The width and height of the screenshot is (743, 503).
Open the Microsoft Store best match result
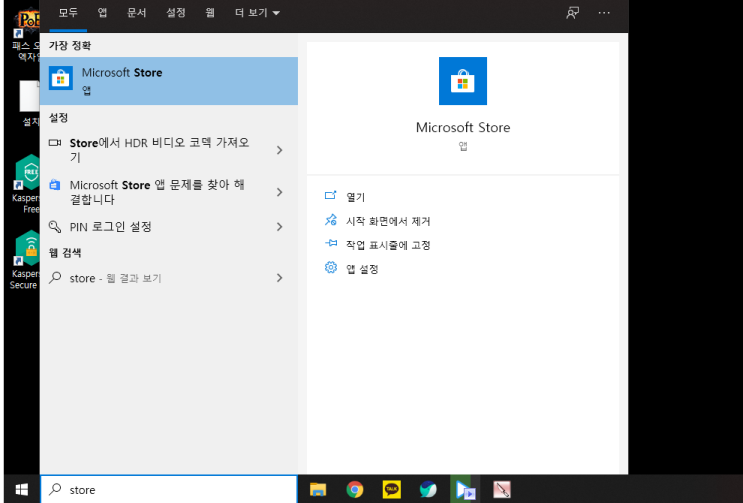point(169,81)
